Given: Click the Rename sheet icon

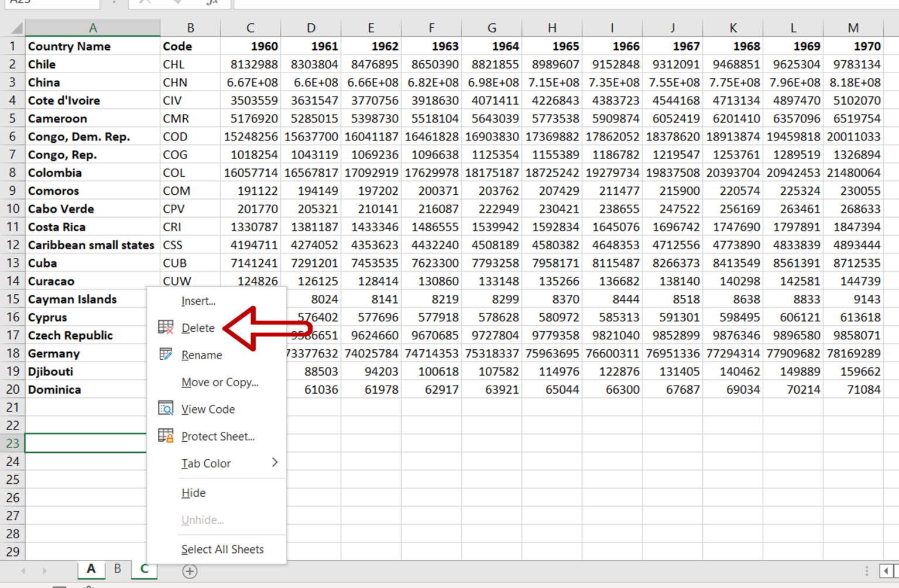Looking at the screenshot, I should [164, 355].
